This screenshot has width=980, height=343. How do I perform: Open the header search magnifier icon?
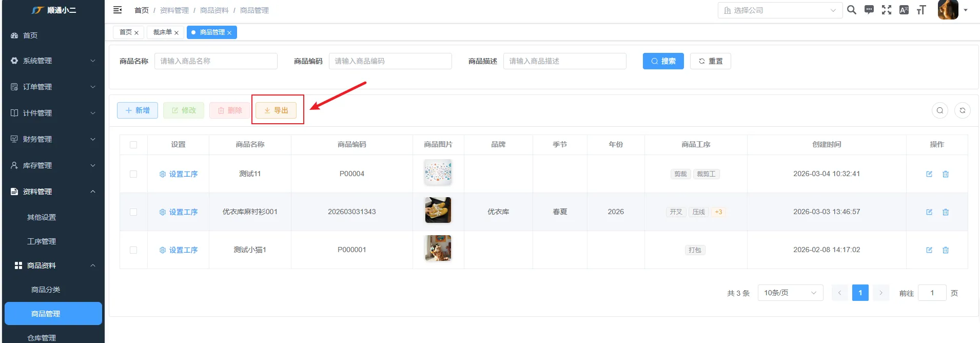[x=851, y=10]
